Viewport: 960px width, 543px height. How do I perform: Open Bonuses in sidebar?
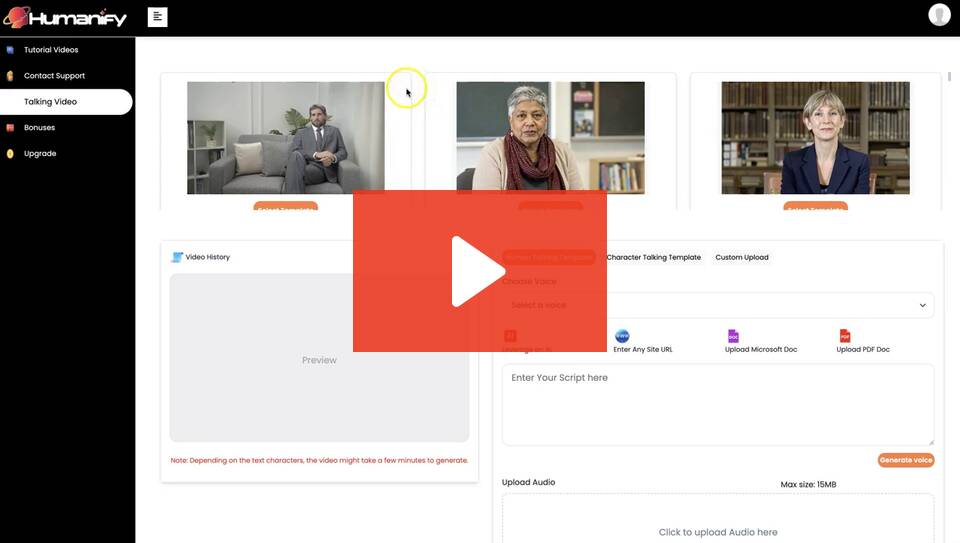tap(40, 128)
